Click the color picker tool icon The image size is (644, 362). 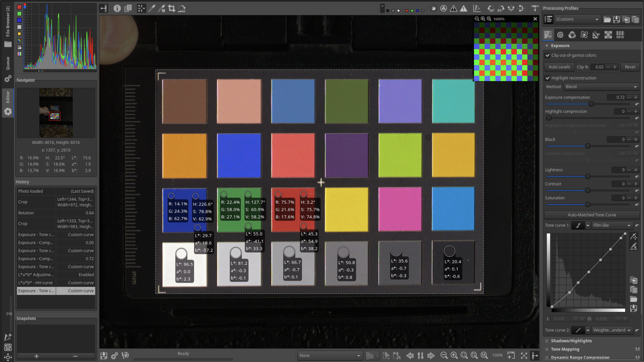[152, 8]
